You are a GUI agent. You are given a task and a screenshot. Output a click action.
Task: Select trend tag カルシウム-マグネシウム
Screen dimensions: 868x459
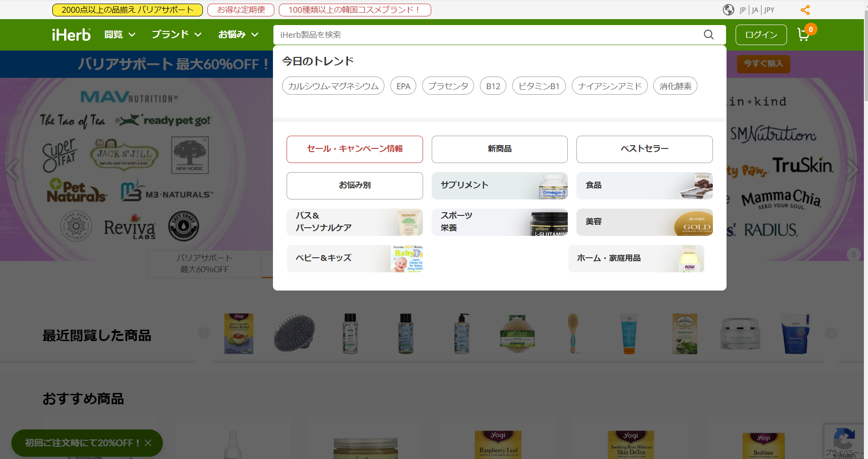[333, 86]
